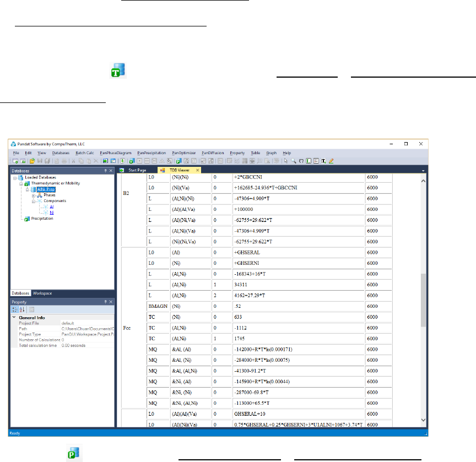
Task: Click the New Workspace toolbar icon
Action: coord(15,161)
